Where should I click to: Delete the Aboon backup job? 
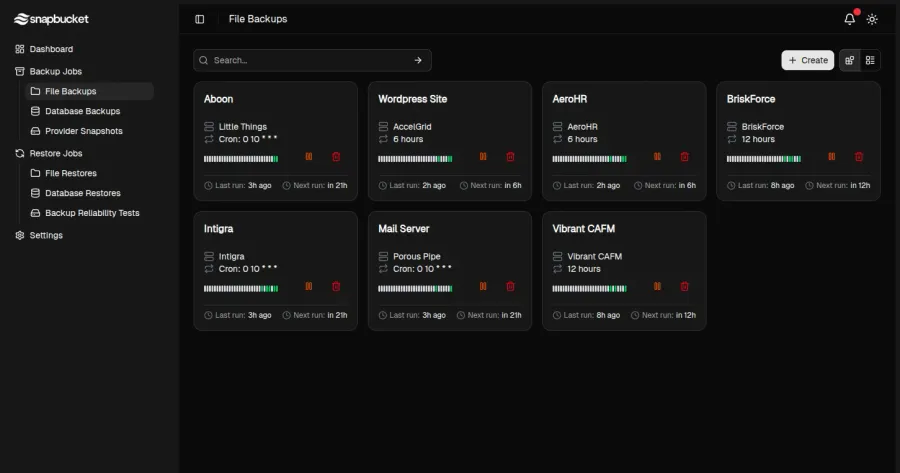pyautogui.click(x=336, y=157)
